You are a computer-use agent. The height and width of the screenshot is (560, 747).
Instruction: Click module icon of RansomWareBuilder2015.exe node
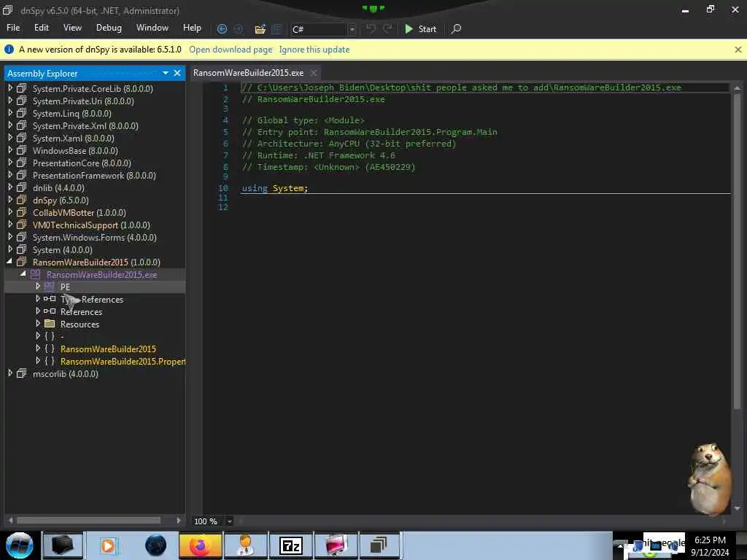35,274
